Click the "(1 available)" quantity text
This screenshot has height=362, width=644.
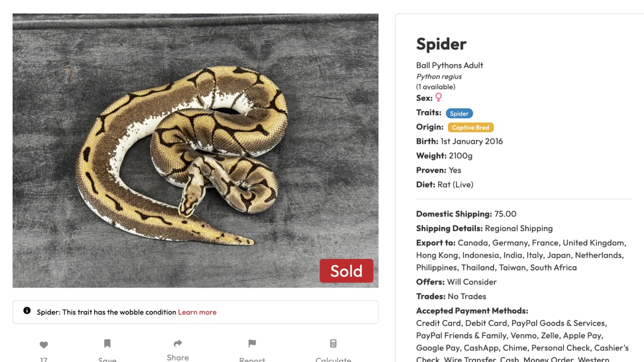[x=436, y=86]
